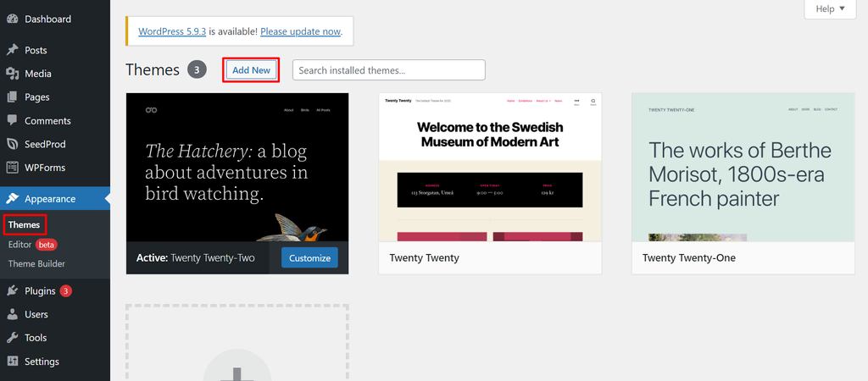The width and height of the screenshot is (868, 381).
Task: Click the Pages icon in sidebar
Action: pyautogui.click(x=12, y=97)
